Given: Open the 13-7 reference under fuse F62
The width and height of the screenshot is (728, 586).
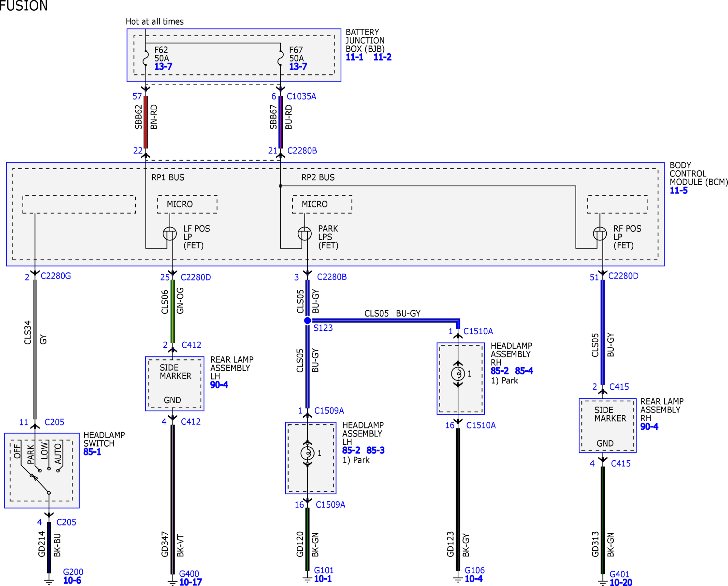Looking at the screenshot, I should pyautogui.click(x=163, y=67).
